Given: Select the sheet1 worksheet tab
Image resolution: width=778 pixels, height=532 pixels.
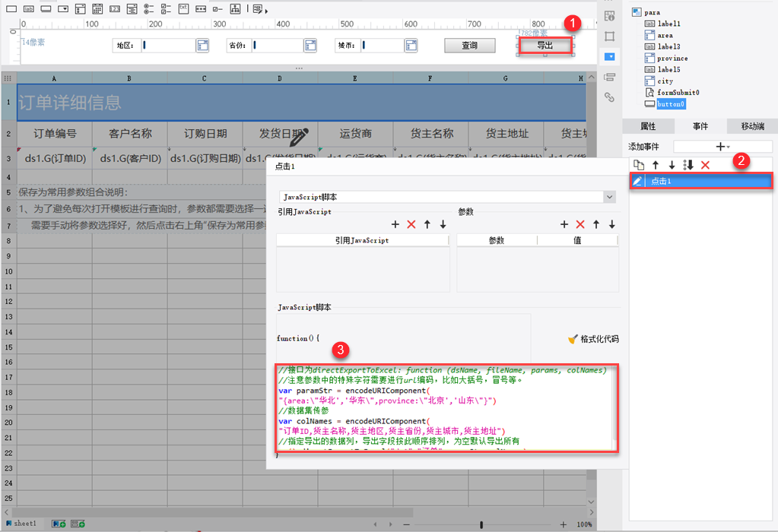Looking at the screenshot, I should point(21,524).
